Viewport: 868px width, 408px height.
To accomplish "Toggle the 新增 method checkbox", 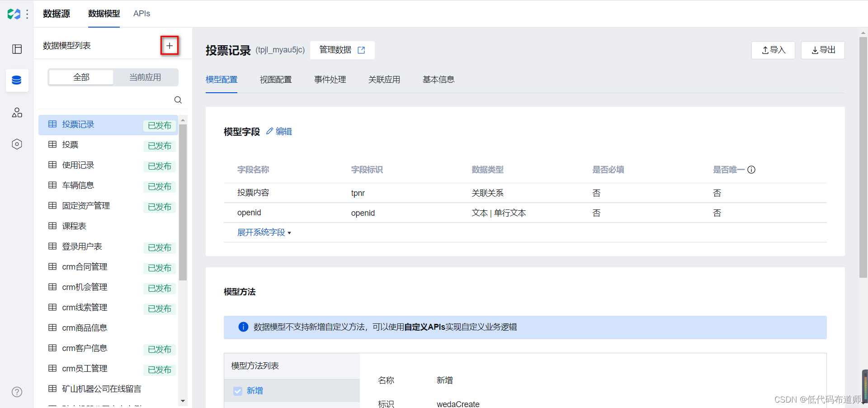I will [x=238, y=391].
